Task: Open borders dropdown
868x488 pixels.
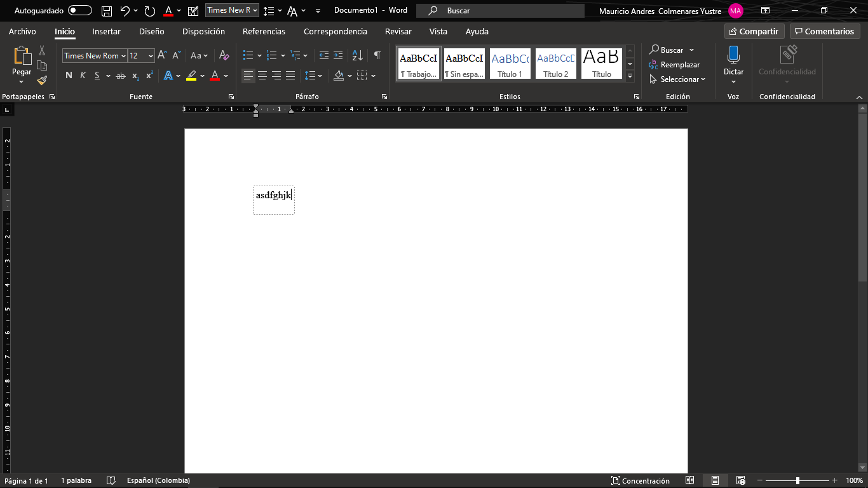Action: [x=373, y=76]
